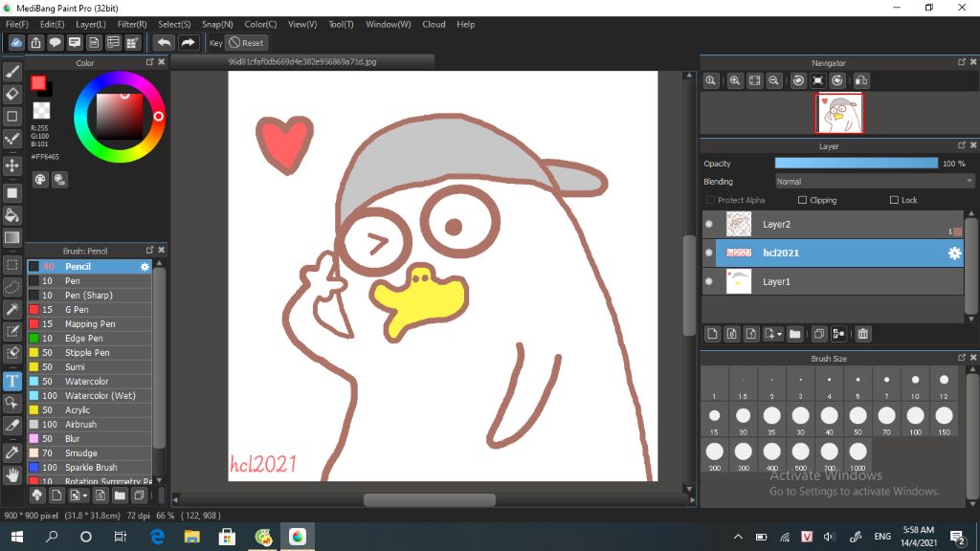This screenshot has width=980, height=551.
Task: Click the Redo arrow in the toolbar
Action: pos(188,42)
